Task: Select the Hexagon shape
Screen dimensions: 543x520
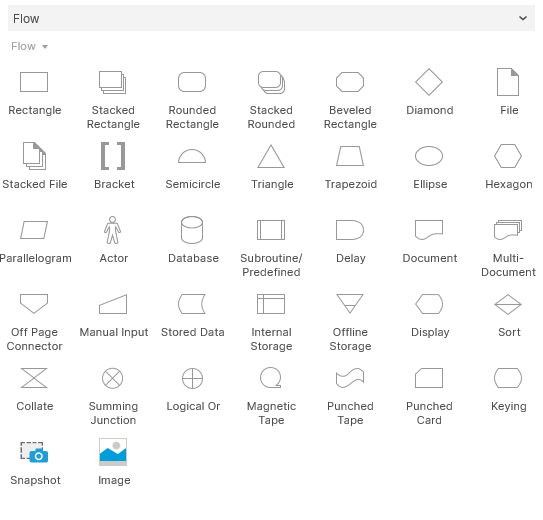Action: pyautogui.click(x=508, y=156)
